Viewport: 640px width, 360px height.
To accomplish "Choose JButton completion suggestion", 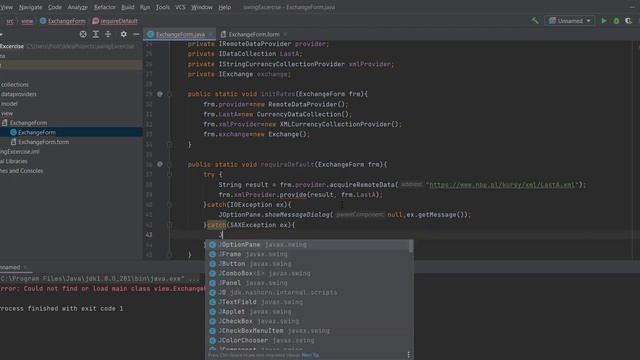I will click(x=308, y=264).
